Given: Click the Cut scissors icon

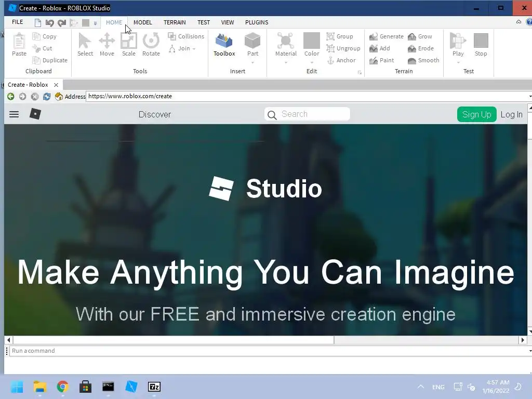Looking at the screenshot, I should (36, 48).
